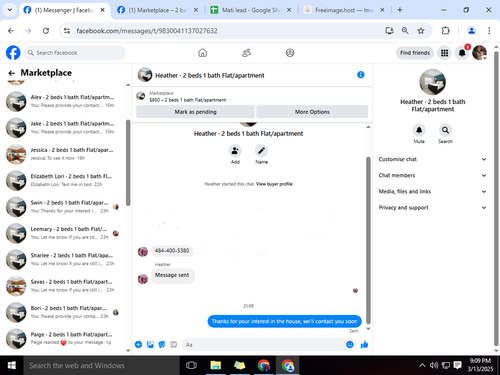The image size is (500, 375).
Task: Click the chat messages scrollbar
Action: pos(368,240)
